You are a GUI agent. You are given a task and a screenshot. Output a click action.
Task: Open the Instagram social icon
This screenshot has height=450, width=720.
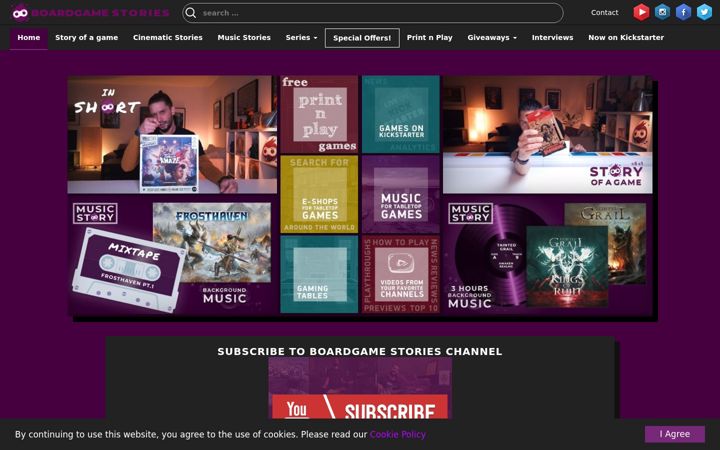(662, 12)
